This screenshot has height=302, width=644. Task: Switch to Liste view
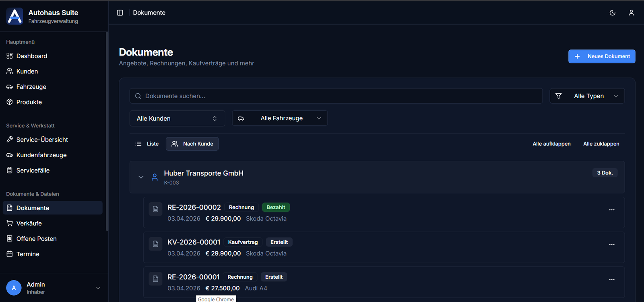(147, 144)
